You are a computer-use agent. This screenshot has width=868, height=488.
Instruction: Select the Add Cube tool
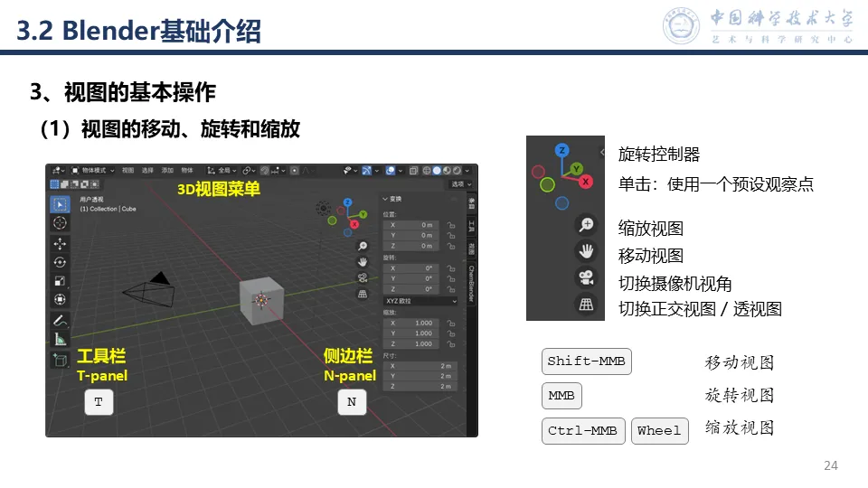pyautogui.click(x=60, y=360)
